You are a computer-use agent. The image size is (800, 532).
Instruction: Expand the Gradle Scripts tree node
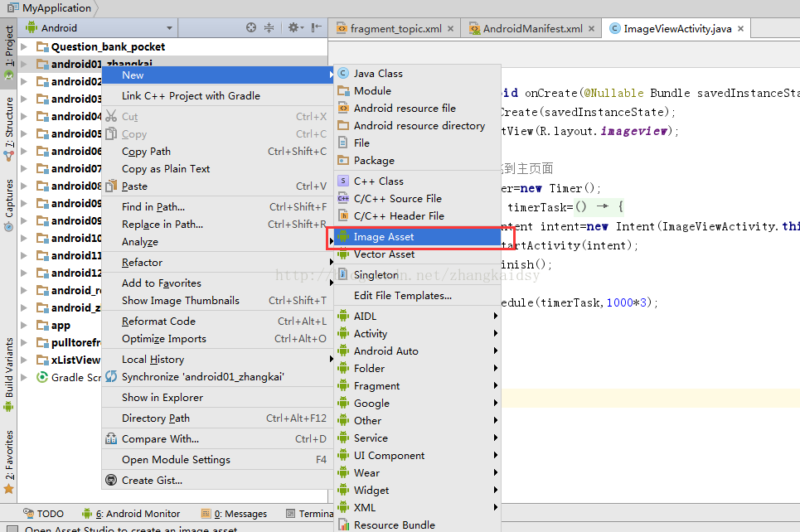coord(23,377)
